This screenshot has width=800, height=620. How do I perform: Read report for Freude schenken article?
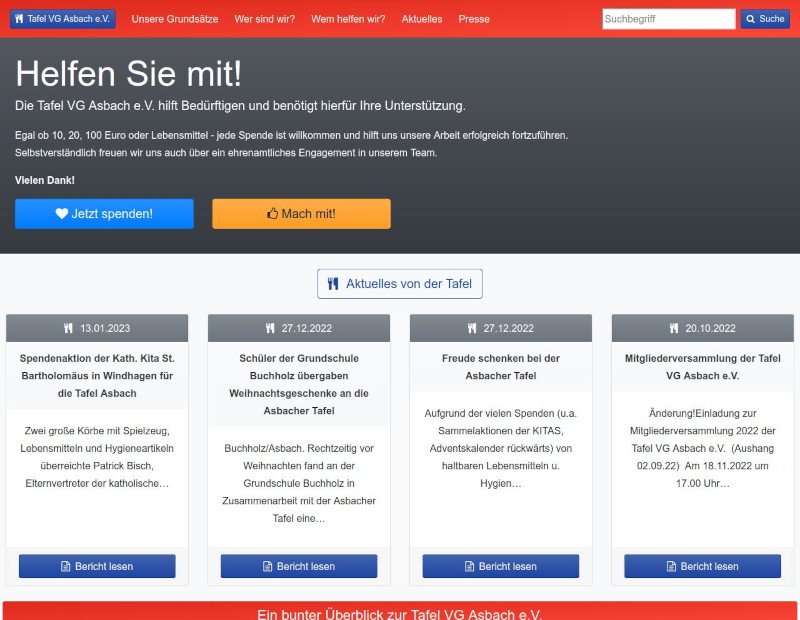[x=501, y=566]
